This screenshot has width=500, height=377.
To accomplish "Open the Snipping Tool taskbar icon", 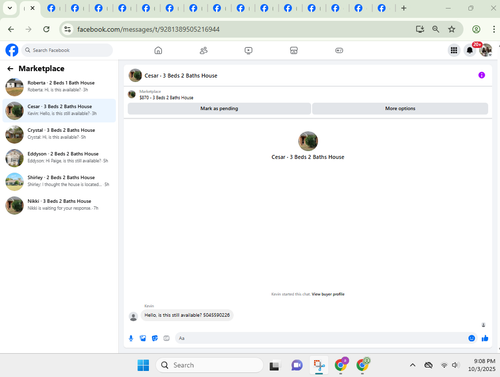I will click(x=319, y=365).
